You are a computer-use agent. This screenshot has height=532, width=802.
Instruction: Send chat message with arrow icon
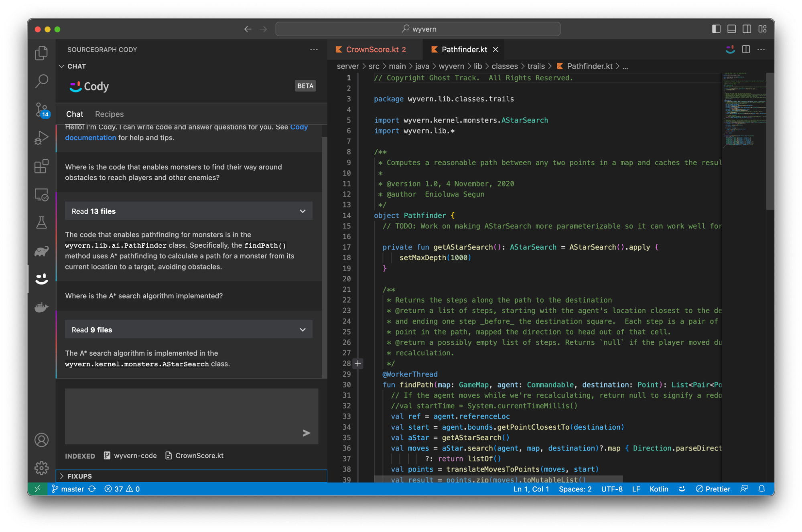click(x=306, y=433)
